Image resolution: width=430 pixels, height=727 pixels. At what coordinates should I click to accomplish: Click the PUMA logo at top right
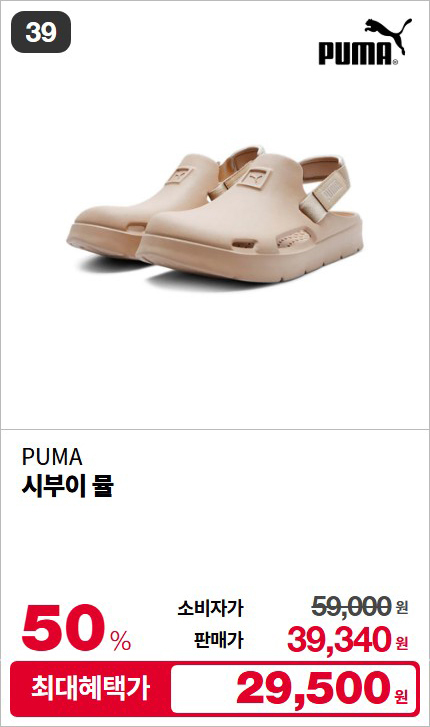(x=365, y=42)
